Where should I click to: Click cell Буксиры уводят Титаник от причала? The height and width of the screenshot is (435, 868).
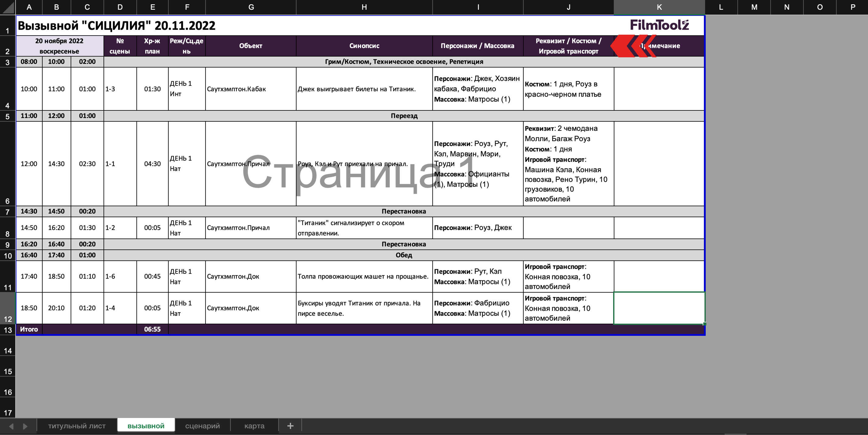pos(364,308)
